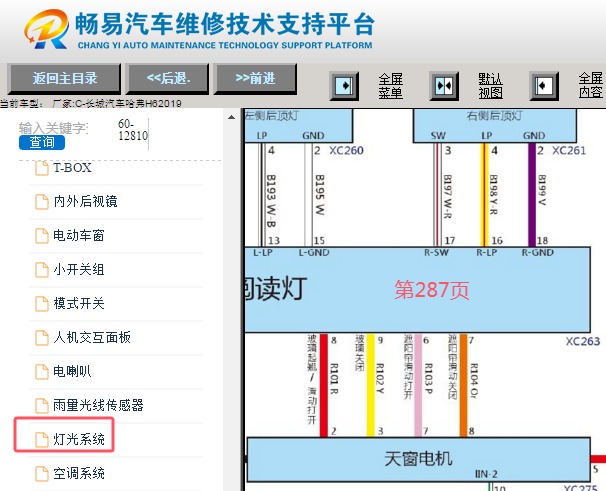Click the yellow R102 Y wire
Screen dimensions: 606x491
tap(371, 385)
